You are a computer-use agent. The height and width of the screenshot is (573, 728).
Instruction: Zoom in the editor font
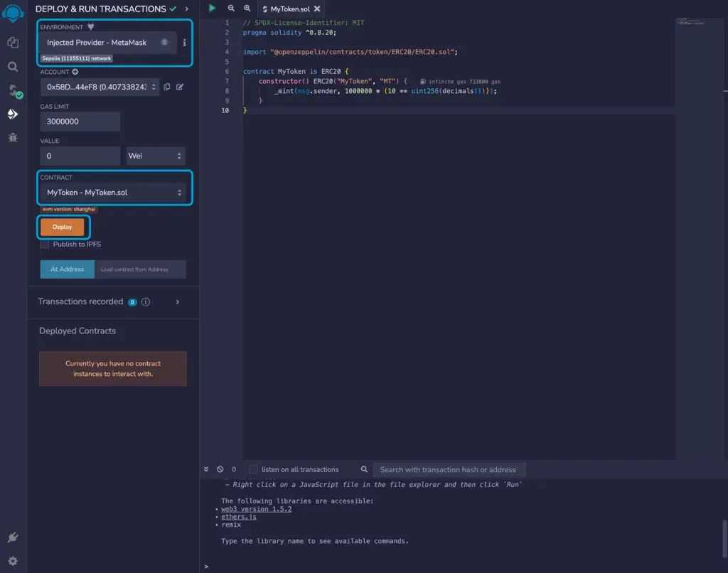tap(247, 9)
